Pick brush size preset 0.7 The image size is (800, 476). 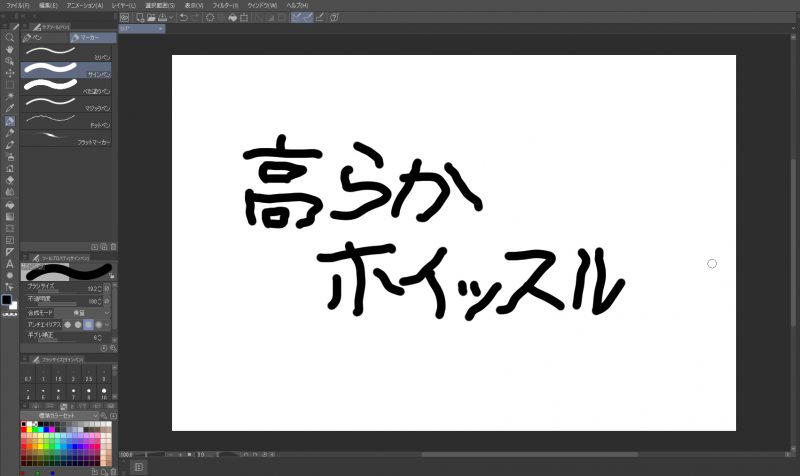[28, 376]
